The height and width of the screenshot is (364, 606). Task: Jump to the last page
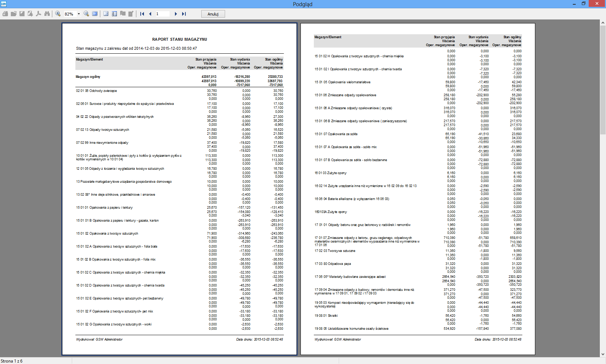(184, 14)
